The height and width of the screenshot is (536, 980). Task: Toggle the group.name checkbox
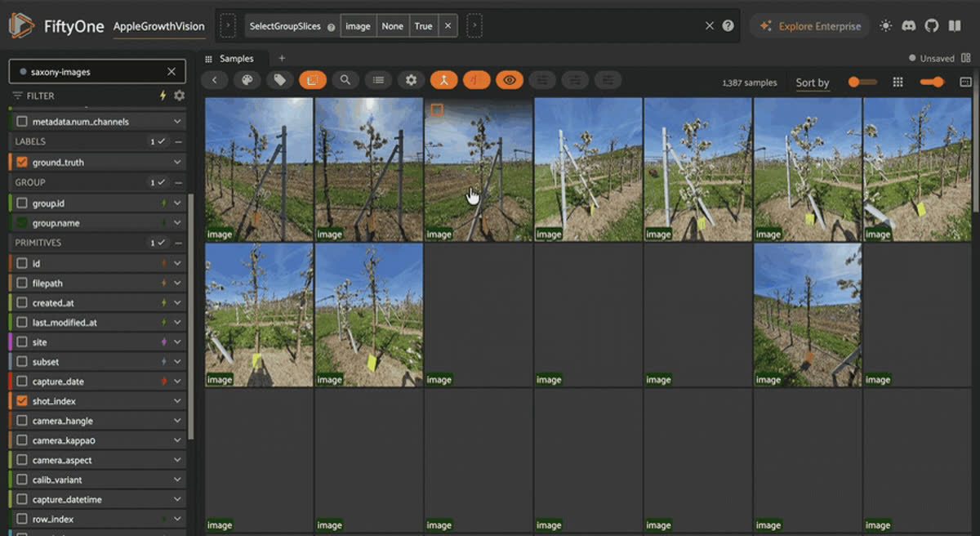pos(22,223)
